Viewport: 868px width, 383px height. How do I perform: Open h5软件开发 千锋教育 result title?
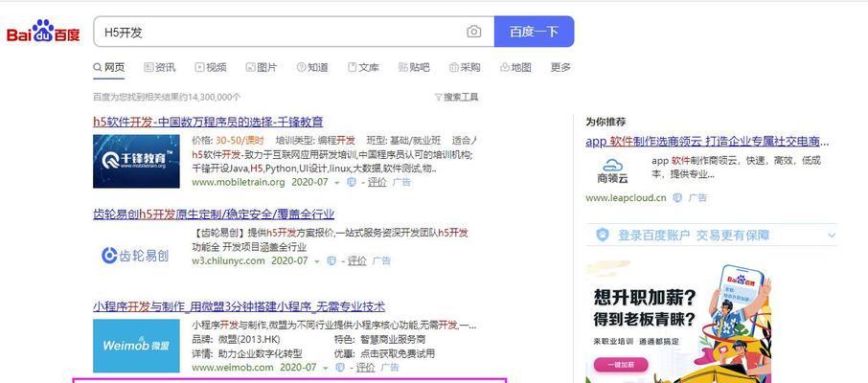pyautogui.click(x=208, y=122)
